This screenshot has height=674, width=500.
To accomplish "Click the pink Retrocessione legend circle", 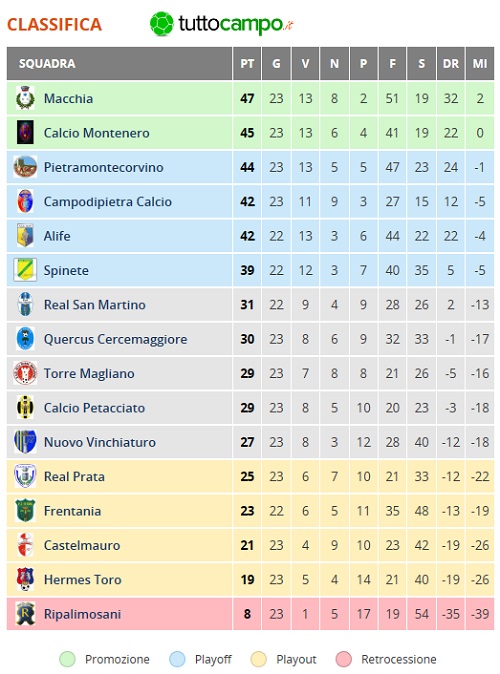I will [x=344, y=659].
